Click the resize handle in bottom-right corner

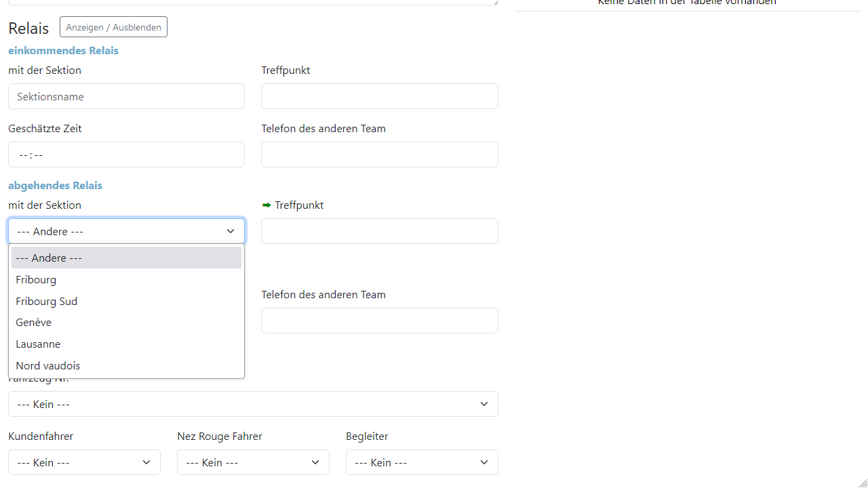[863, 483]
